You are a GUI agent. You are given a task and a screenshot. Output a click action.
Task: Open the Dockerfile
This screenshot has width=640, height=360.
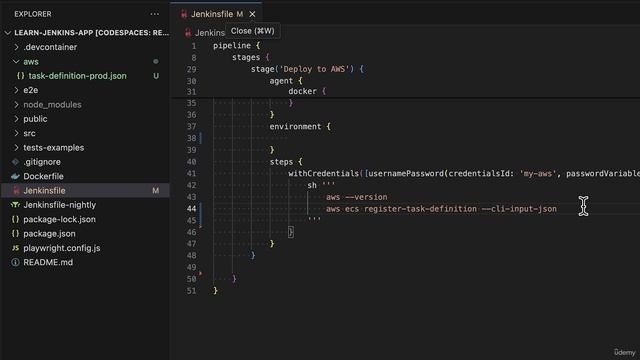pos(43,176)
